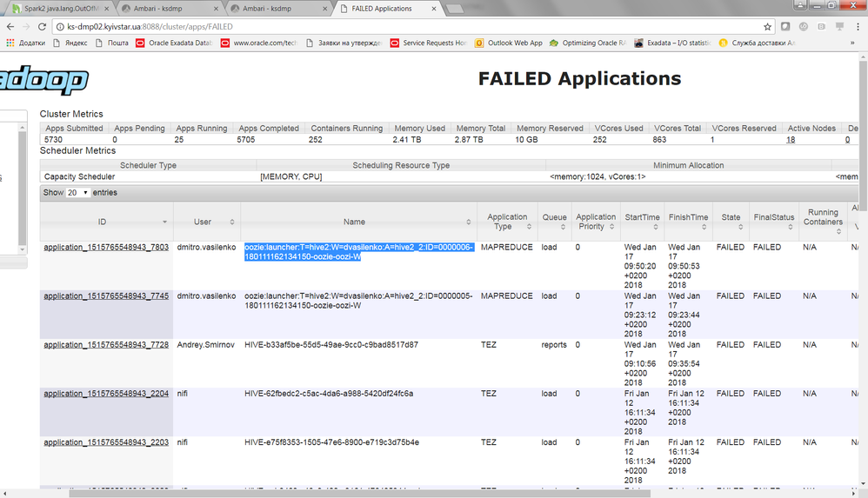Sort by FinishTime column header

pos(688,222)
